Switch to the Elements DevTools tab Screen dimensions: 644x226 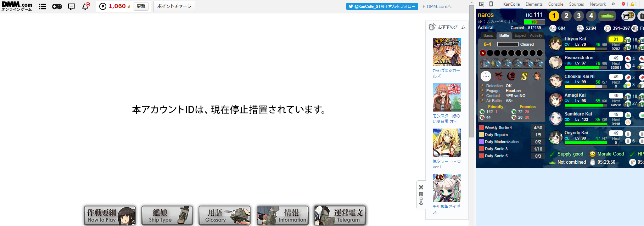point(534,4)
